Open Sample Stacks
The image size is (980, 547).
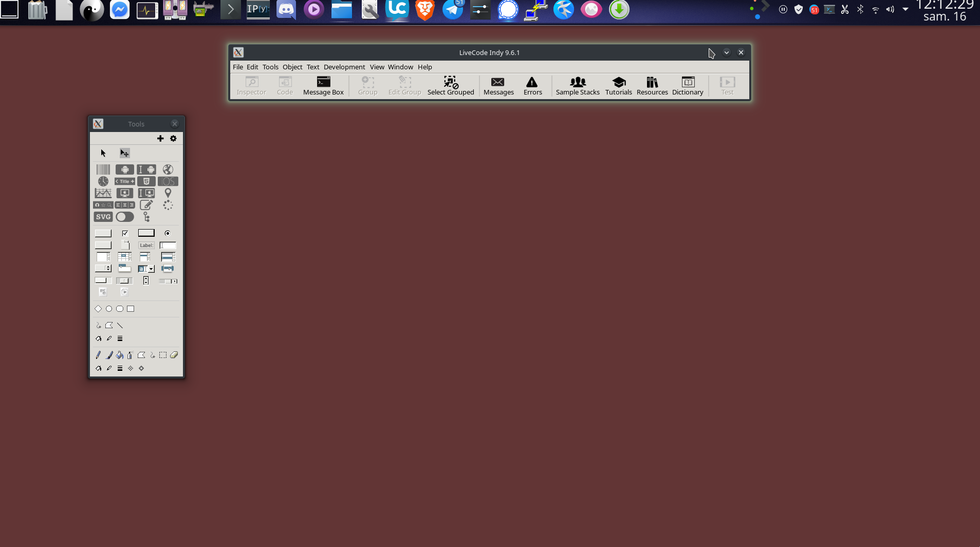click(578, 86)
